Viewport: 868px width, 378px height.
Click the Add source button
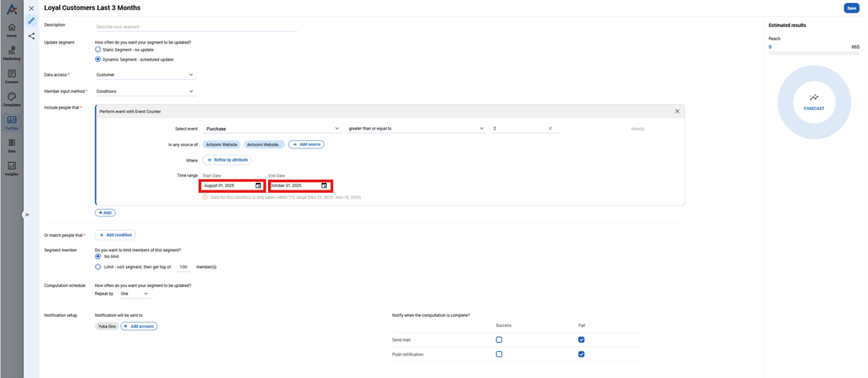[x=306, y=145]
